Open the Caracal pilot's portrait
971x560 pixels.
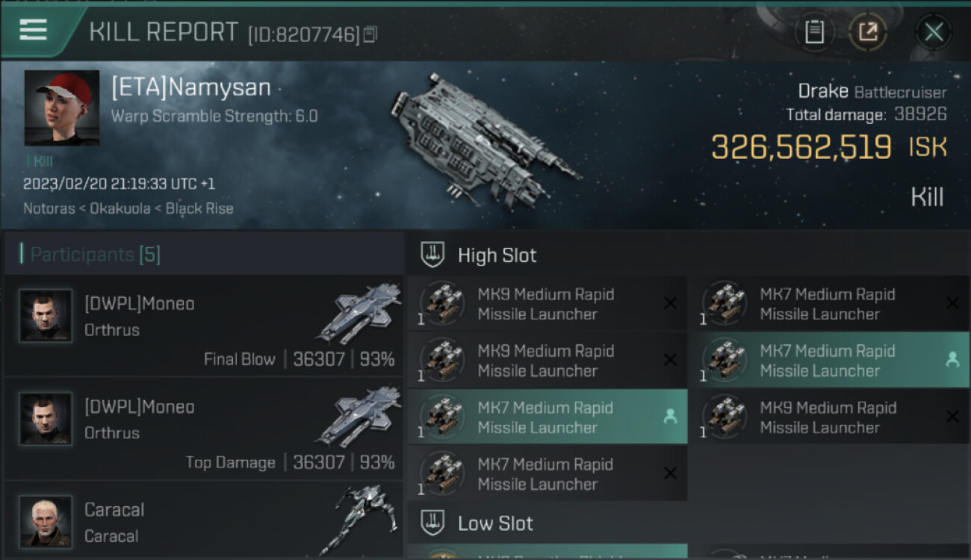tap(46, 521)
